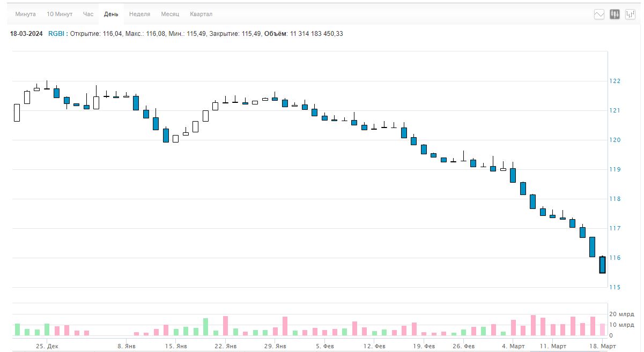Click the 25. Дек date axis label

[x=47, y=347]
